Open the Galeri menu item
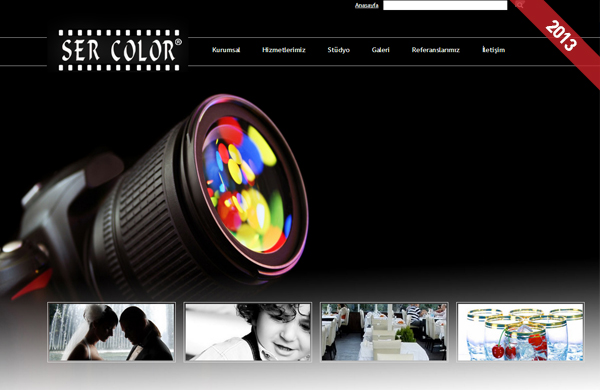The height and width of the screenshot is (390, 600). tap(380, 50)
